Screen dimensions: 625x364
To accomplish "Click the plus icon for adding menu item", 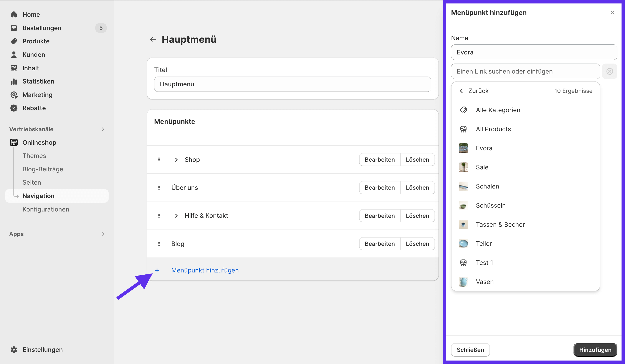I will click(x=157, y=270).
